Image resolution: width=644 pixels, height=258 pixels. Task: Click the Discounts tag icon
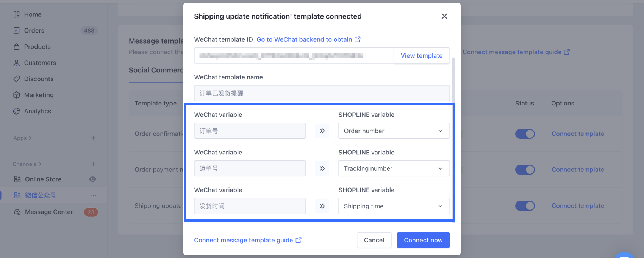click(x=17, y=79)
